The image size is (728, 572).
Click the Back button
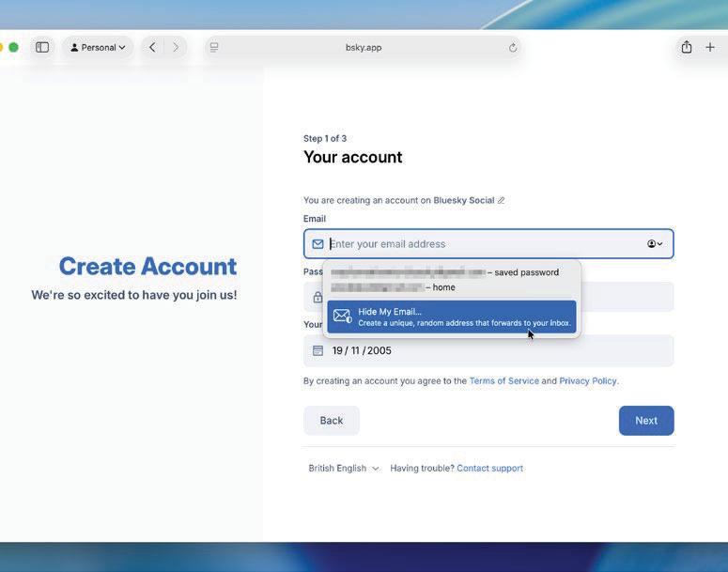pyautogui.click(x=331, y=421)
